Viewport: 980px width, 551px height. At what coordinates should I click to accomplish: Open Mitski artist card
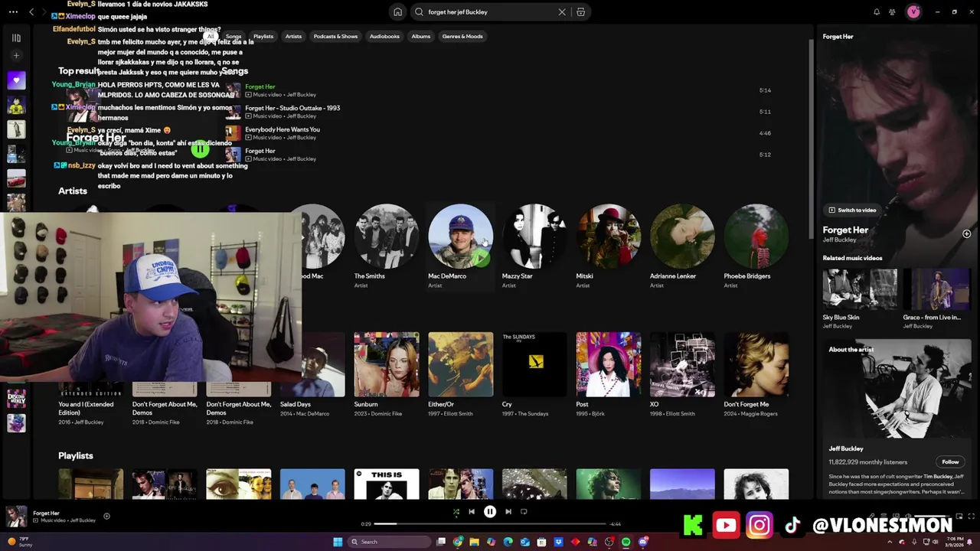(609, 246)
